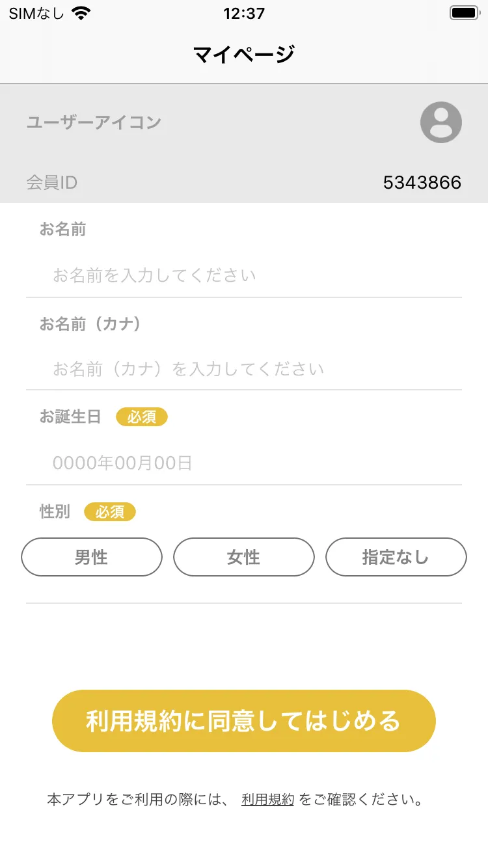Screen dimensions: 488x868
Task: Tap the user avatar profile icon
Action: pyautogui.click(x=441, y=122)
